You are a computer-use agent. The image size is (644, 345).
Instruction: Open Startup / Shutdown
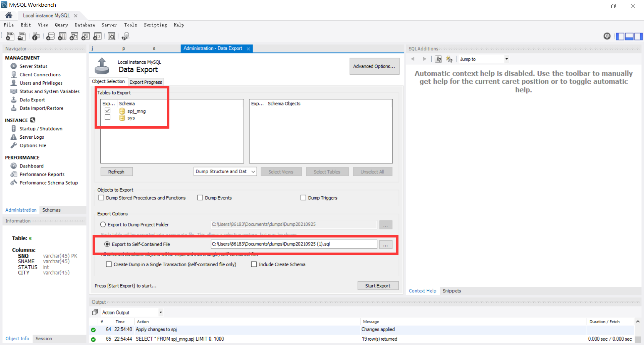(x=41, y=129)
